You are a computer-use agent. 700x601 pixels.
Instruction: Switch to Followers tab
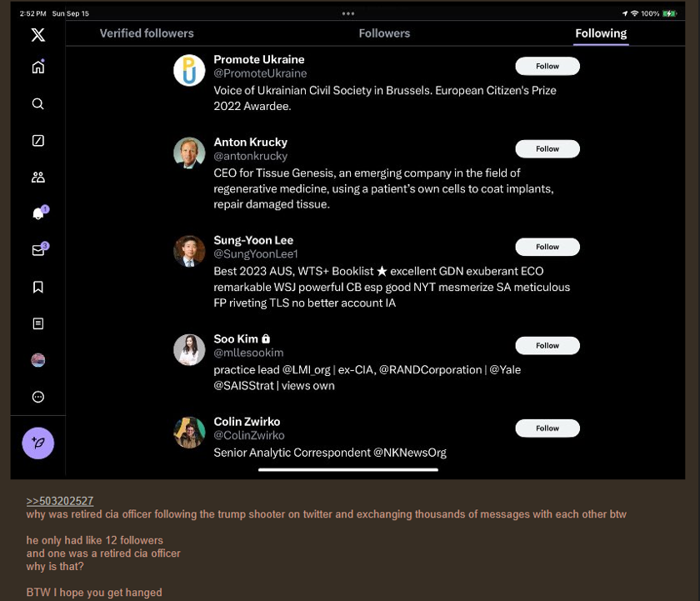click(384, 33)
